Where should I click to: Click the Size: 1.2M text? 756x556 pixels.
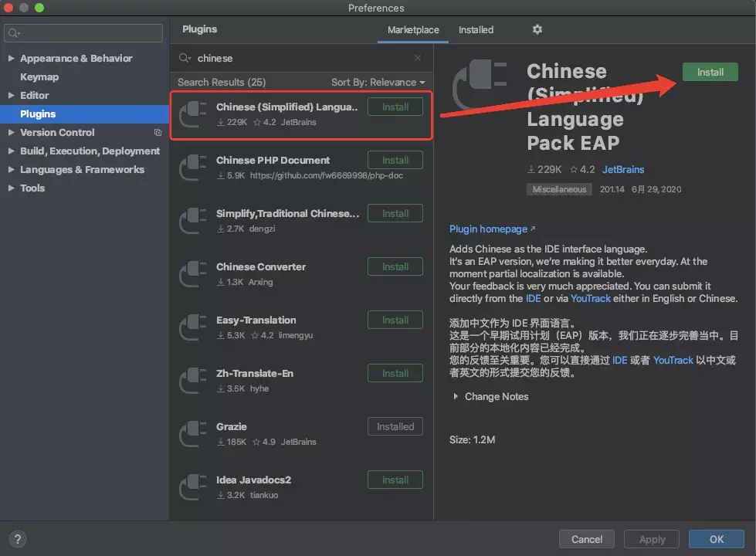coord(472,440)
